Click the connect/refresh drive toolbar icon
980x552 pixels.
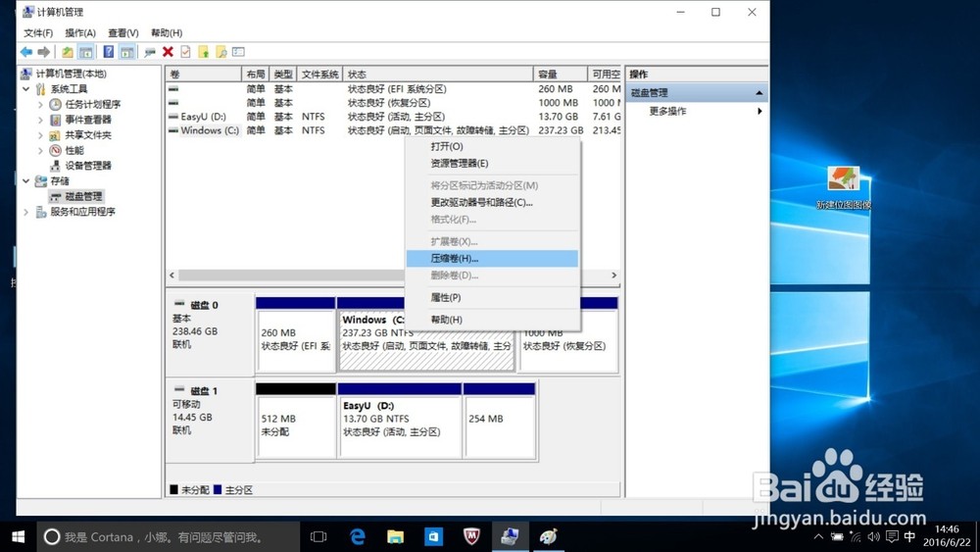tap(150, 52)
